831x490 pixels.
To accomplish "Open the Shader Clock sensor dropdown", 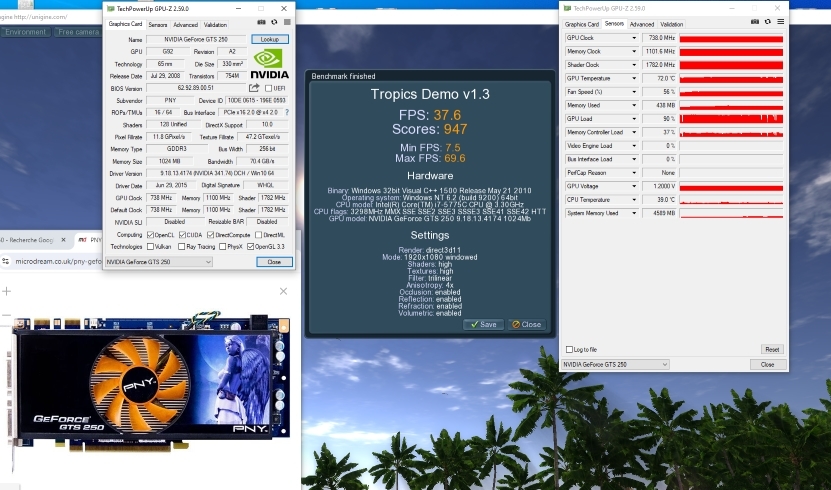I will (634, 65).
